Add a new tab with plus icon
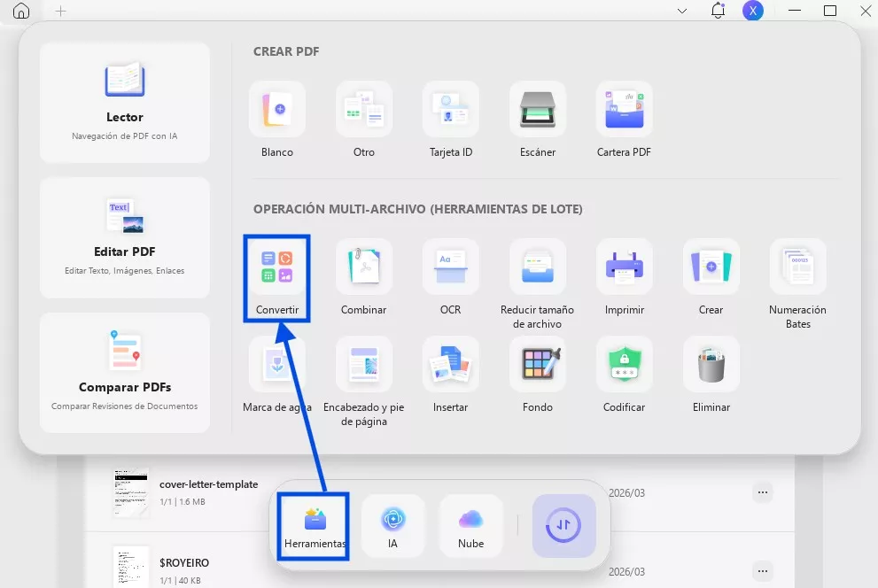This screenshot has width=878, height=588. click(x=60, y=12)
